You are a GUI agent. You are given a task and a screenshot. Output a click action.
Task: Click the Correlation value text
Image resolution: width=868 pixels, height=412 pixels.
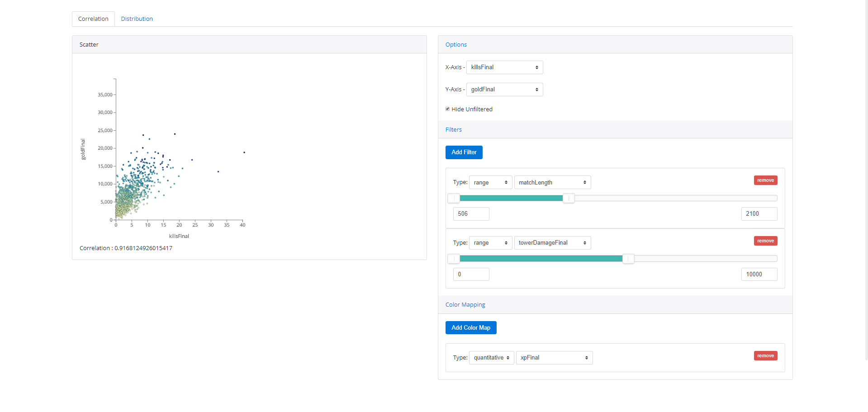126,248
